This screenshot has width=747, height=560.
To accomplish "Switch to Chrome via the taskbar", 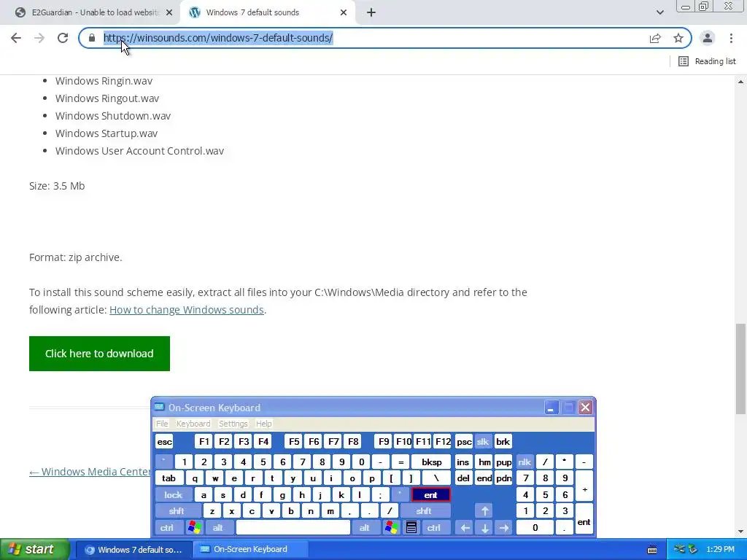I will pos(134,550).
